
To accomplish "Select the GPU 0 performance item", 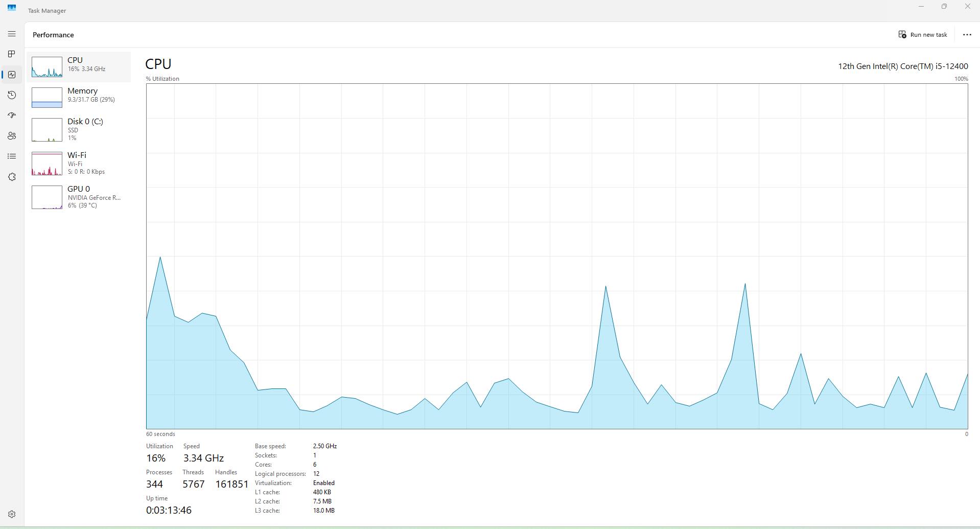I will [x=79, y=197].
